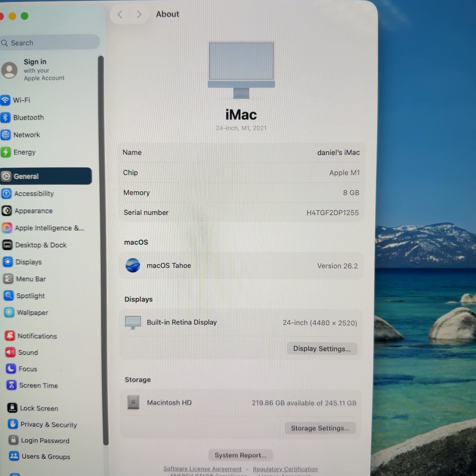Screen dimensions: 476x476
Task: Open Bluetooth settings via its icon
Action: [5, 118]
